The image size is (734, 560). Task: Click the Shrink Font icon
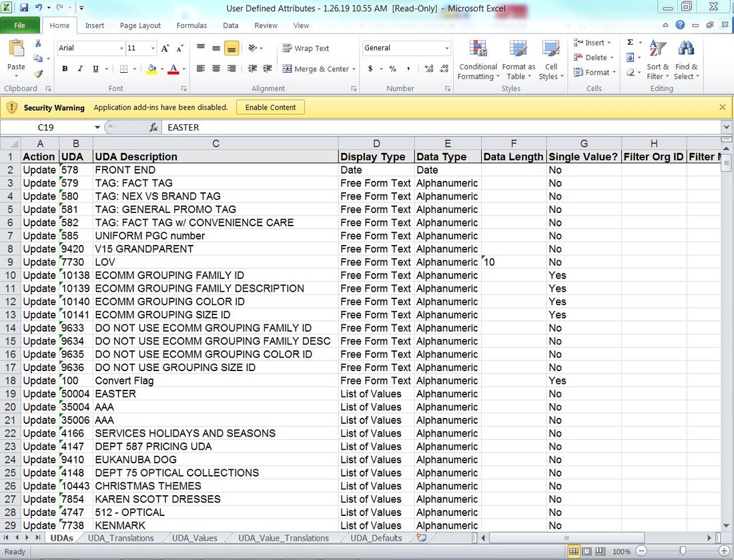pyautogui.click(x=180, y=48)
